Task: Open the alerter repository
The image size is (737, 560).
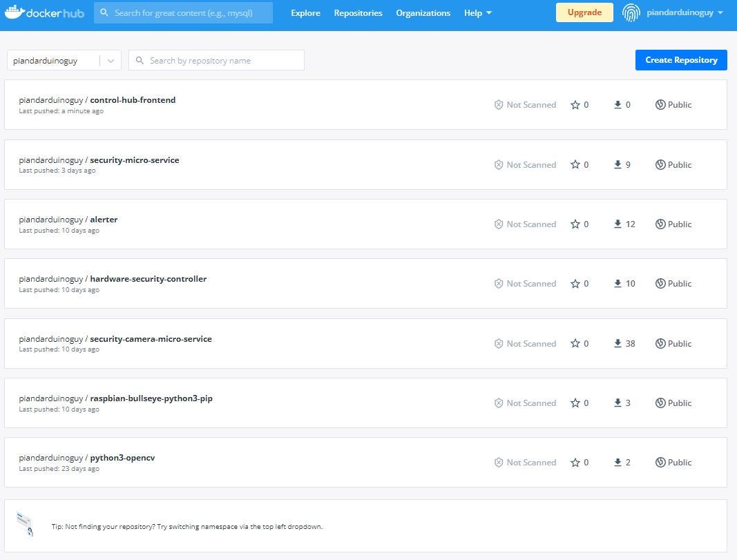Action: [104, 219]
